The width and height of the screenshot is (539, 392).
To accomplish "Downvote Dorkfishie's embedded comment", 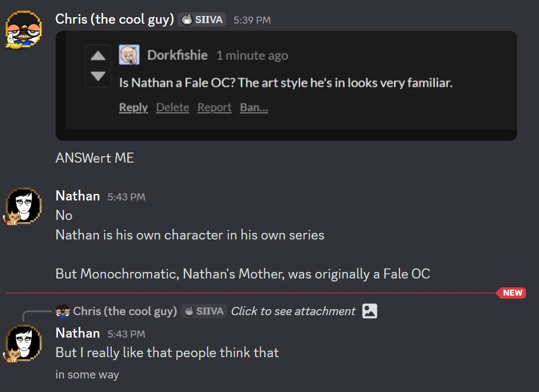I will pos(98,76).
